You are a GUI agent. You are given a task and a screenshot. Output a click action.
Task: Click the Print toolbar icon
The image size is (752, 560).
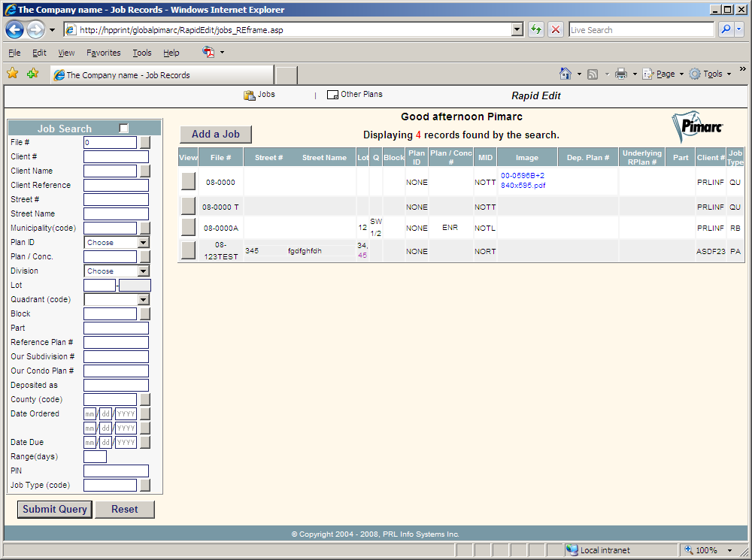click(621, 74)
